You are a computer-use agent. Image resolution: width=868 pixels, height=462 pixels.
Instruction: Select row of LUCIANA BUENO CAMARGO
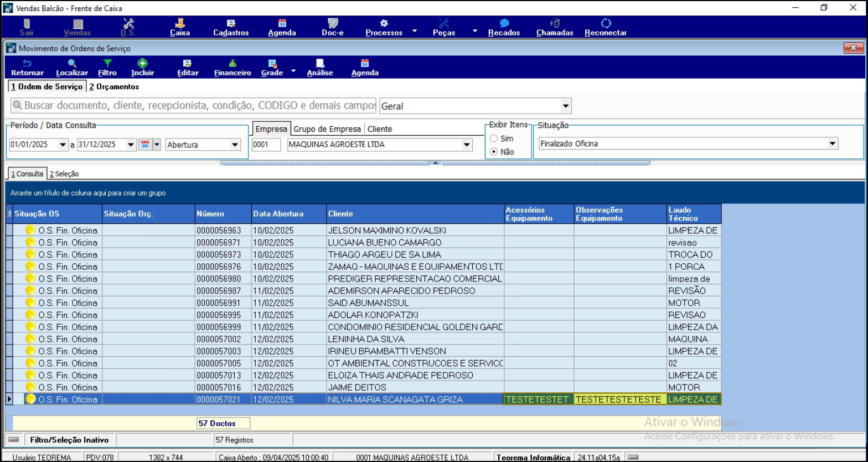(x=363, y=243)
